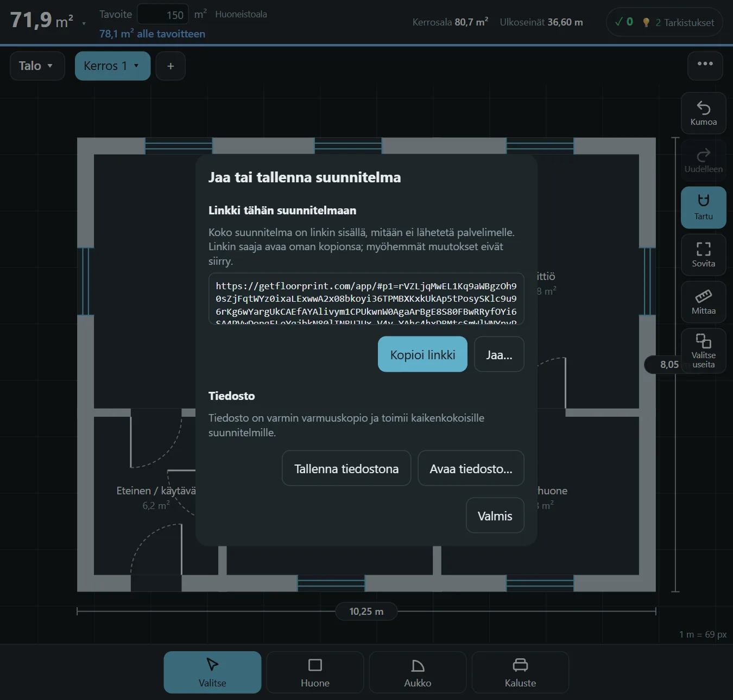733x700 pixels.
Task: Open the 2 Tarkistukset checks pill
Action: click(x=665, y=22)
